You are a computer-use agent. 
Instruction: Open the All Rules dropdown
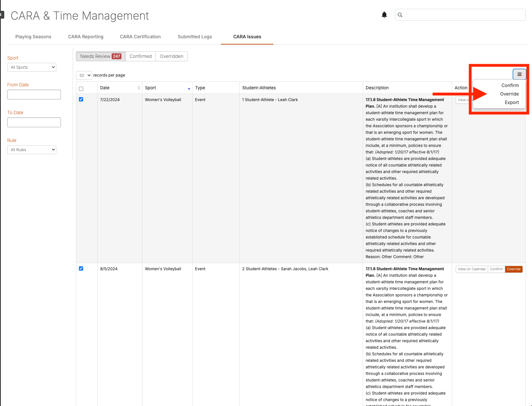click(32, 150)
